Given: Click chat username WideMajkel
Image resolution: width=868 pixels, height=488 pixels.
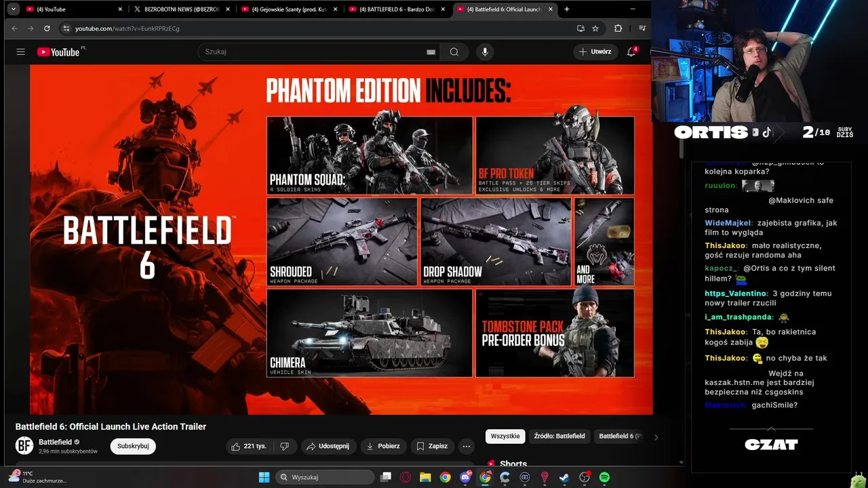Looking at the screenshot, I should [x=728, y=223].
